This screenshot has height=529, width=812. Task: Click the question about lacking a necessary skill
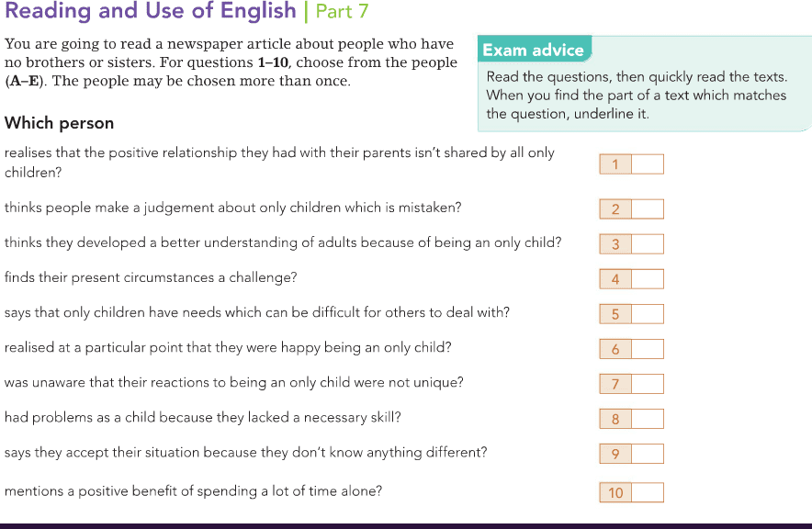[202, 418]
